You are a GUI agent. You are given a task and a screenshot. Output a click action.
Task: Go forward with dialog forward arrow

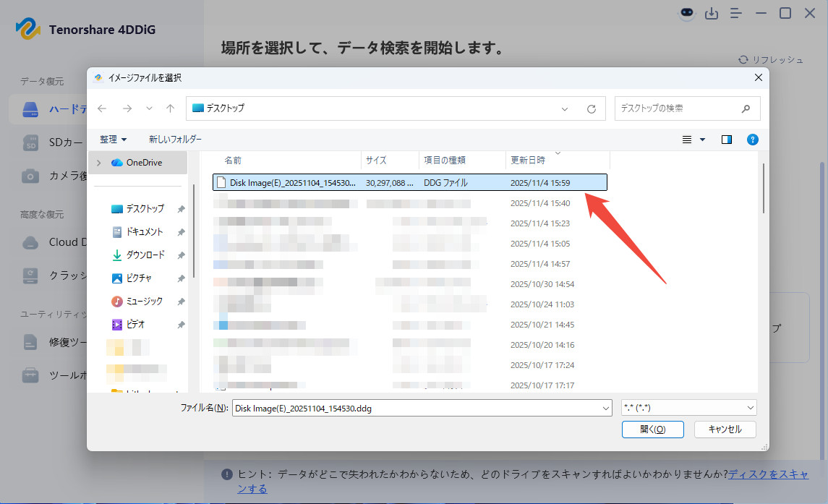click(x=127, y=108)
